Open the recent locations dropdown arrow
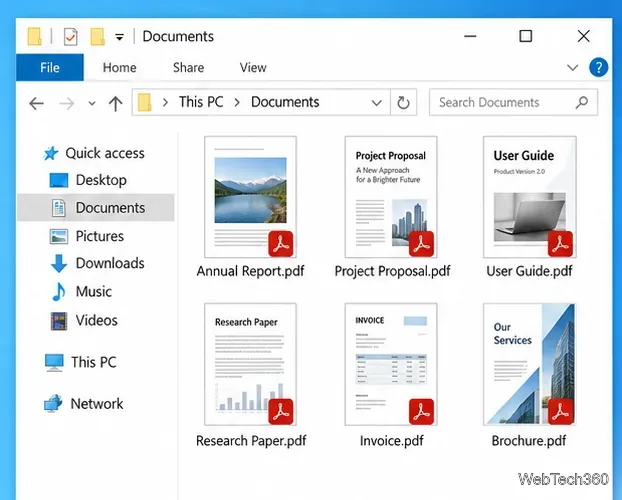 92,104
